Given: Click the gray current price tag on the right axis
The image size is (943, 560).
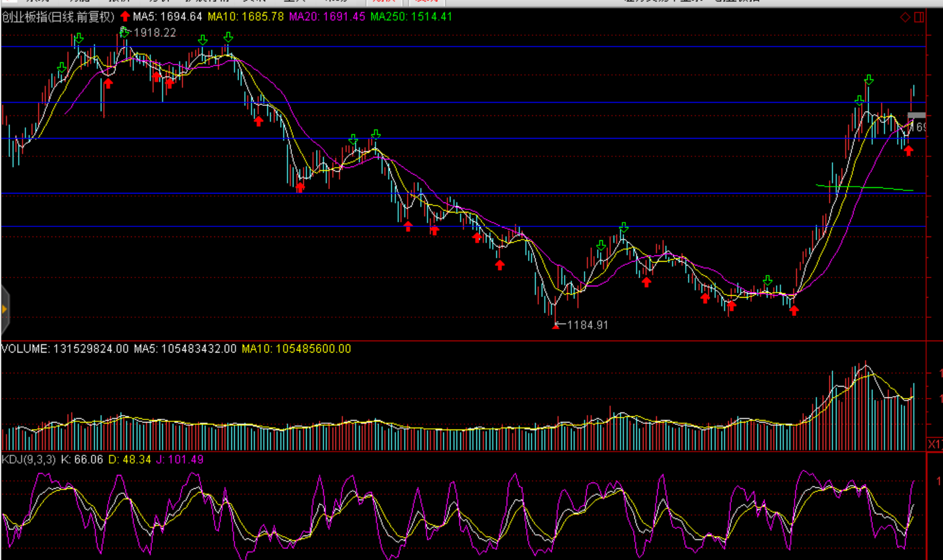Looking at the screenshot, I should coord(917,115).
